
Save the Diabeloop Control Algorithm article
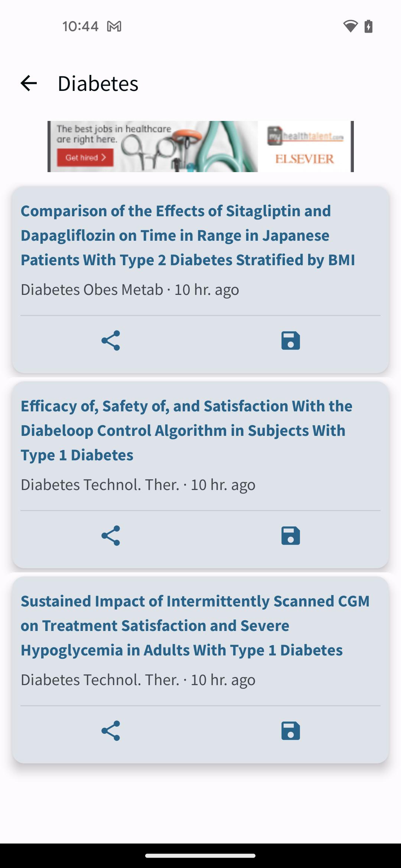pyautogui.click(x=290, y=536)
